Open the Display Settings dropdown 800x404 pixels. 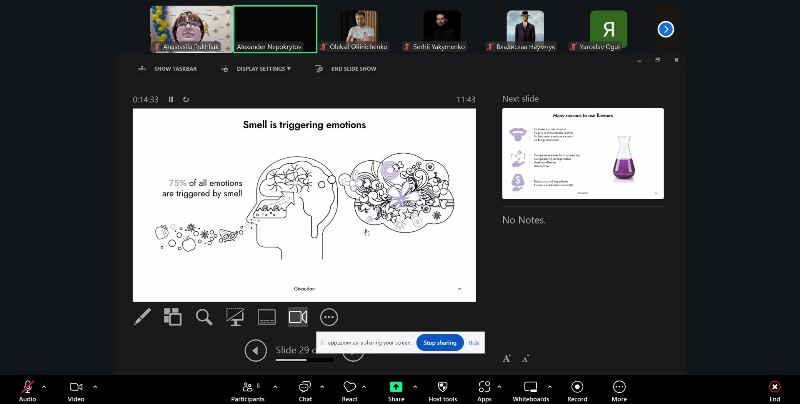click(x=257, y=69)
